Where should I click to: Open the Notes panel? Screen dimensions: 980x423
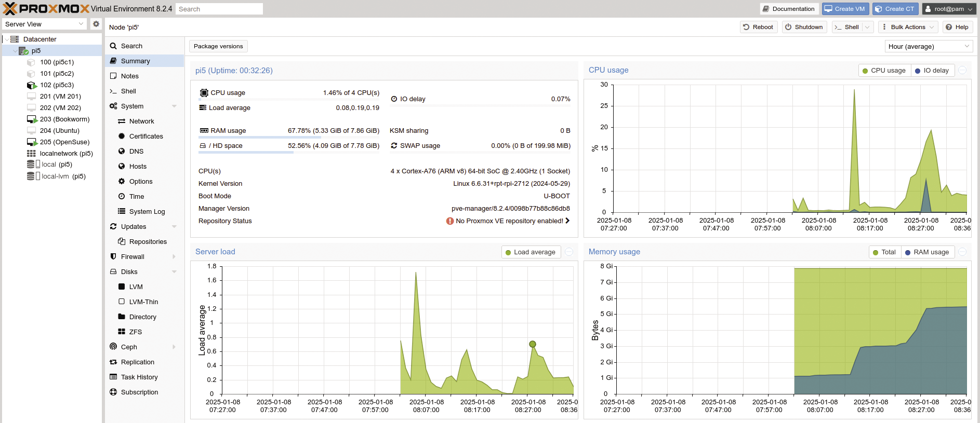144,76
